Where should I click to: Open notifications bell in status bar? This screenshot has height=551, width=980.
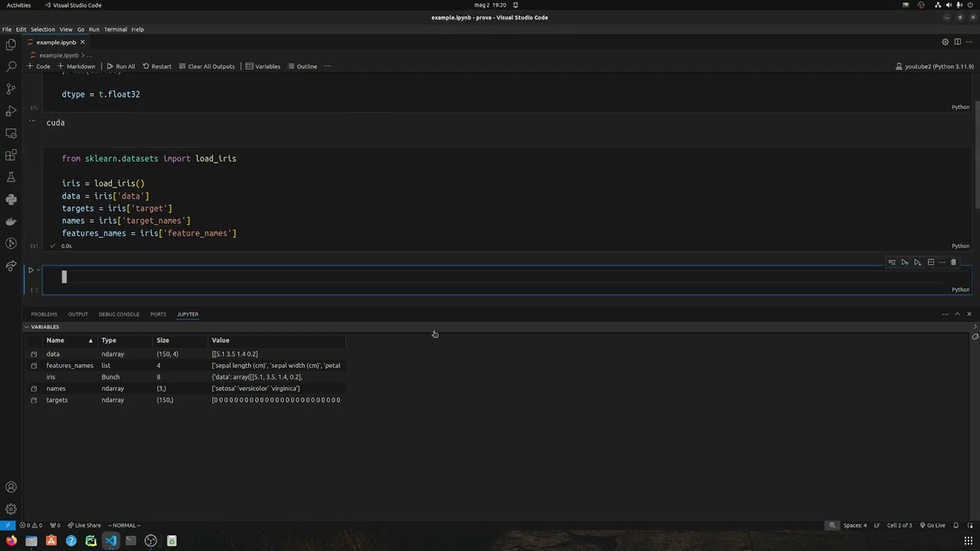pyautogui.click(x=955, y=525)
